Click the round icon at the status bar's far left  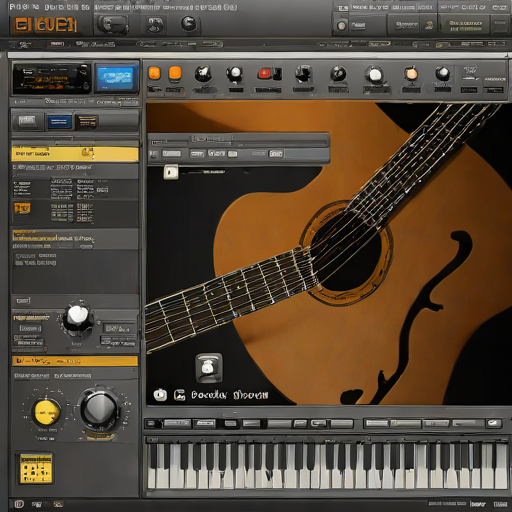19,504
